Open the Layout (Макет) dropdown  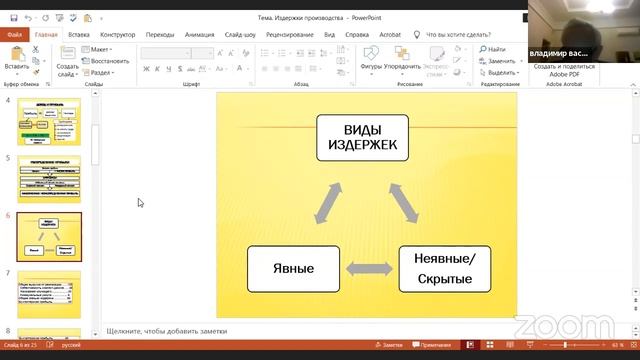coord(97,49)
